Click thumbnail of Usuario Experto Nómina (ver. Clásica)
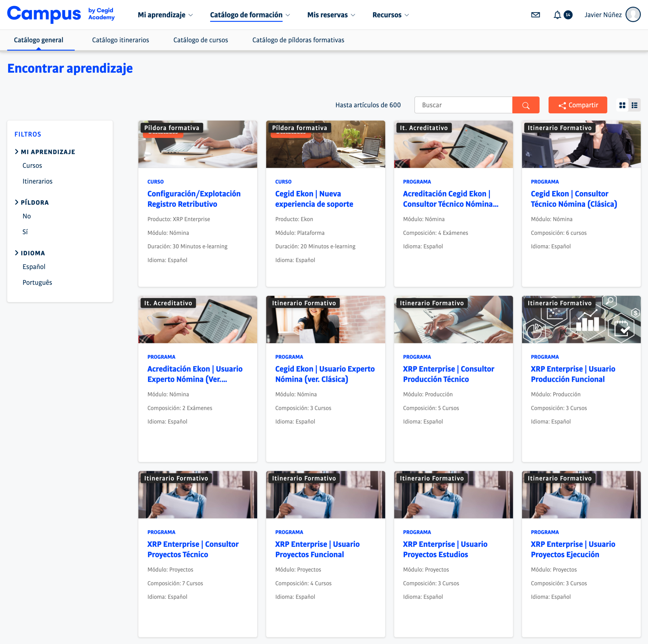This screenshot has width=648, height=644. (x=325, y=320)
